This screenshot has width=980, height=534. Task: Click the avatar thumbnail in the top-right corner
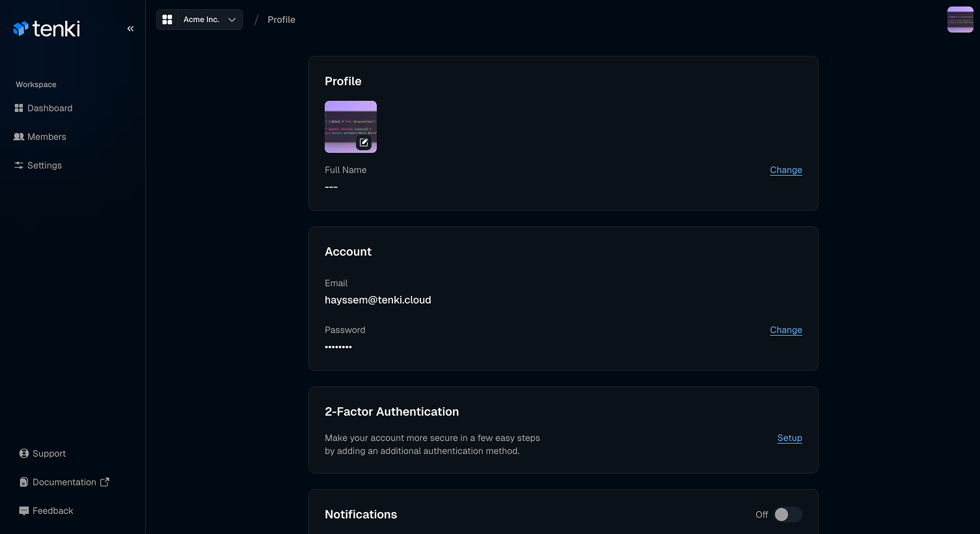[x=960, y=20]
